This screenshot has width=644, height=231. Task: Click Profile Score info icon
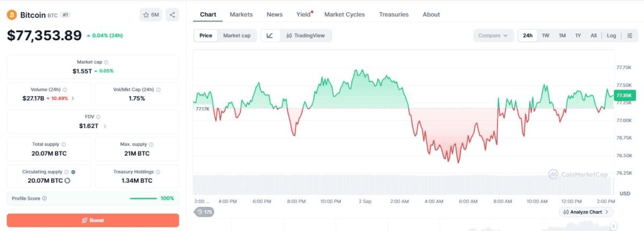coord(45,198)
